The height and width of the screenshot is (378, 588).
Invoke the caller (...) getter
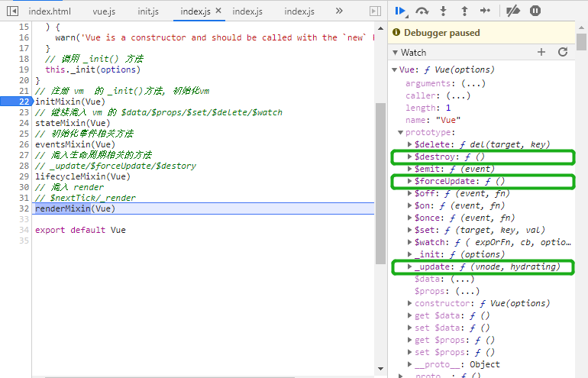click(x=458, y=95)
